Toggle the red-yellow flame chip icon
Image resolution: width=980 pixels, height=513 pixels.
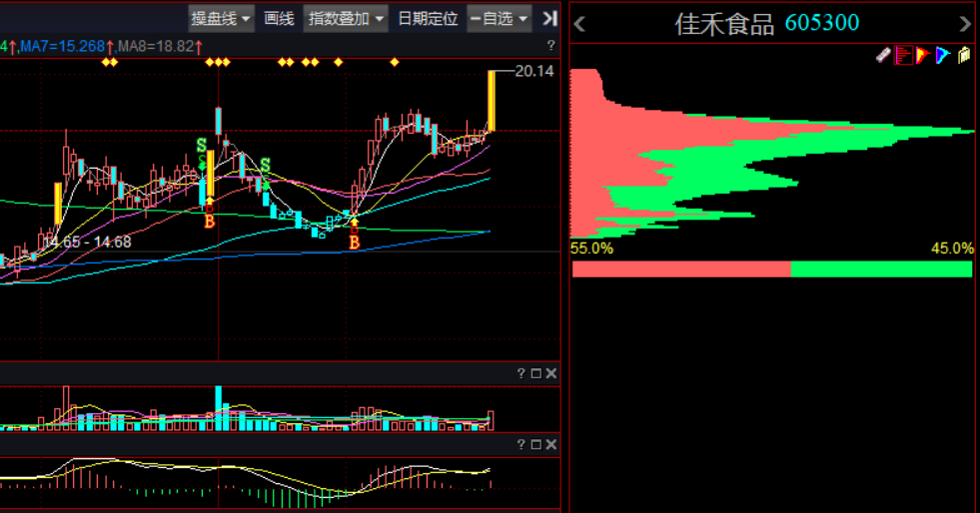[923, 56]
